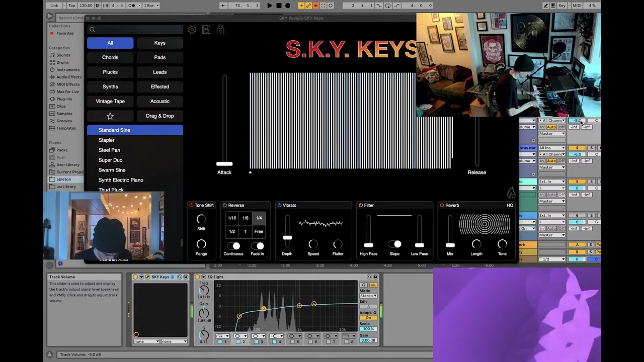The height and width of the screenshot is (362, 644).
Task: Toggle the Reverse effect power button
Action: pyautogui.click(x=225, y=205)
